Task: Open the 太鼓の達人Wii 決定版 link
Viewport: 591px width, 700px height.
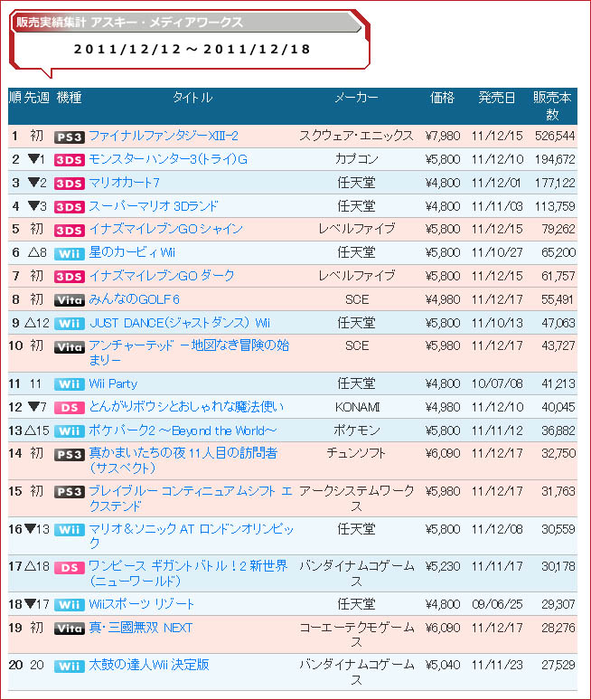Action: click(148, 665)
